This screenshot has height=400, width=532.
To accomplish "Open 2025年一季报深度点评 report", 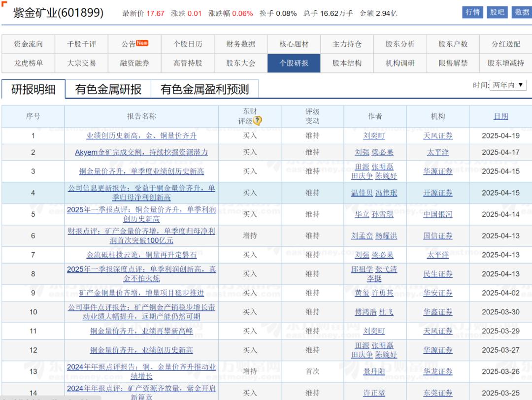I will (x=141, y=274).
